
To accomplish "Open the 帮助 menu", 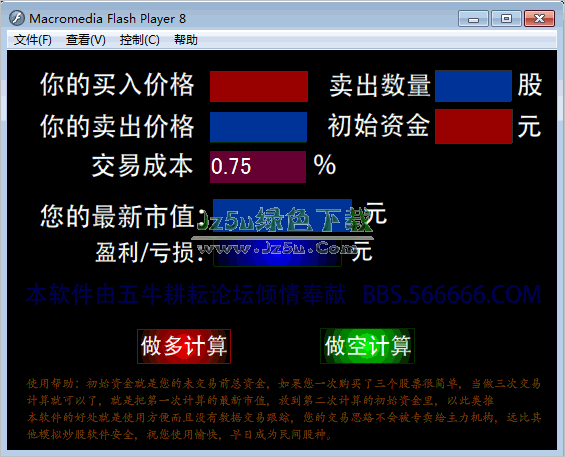I will pyautogui.click(x=186, y=40).
